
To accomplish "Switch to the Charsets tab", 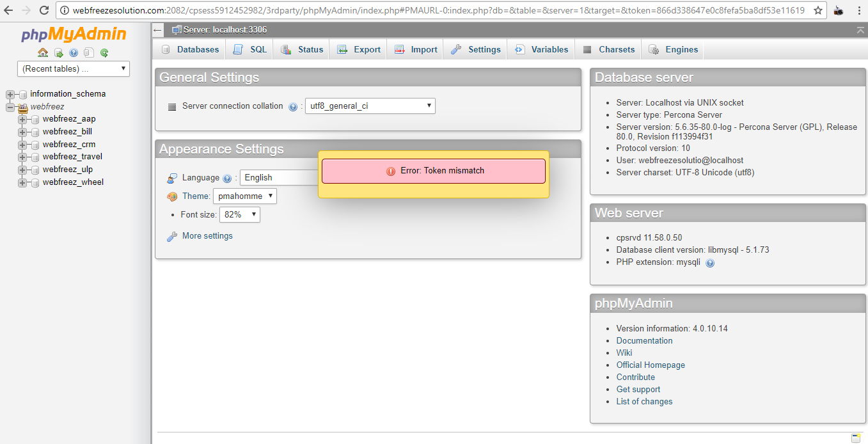I will [608, 50].
